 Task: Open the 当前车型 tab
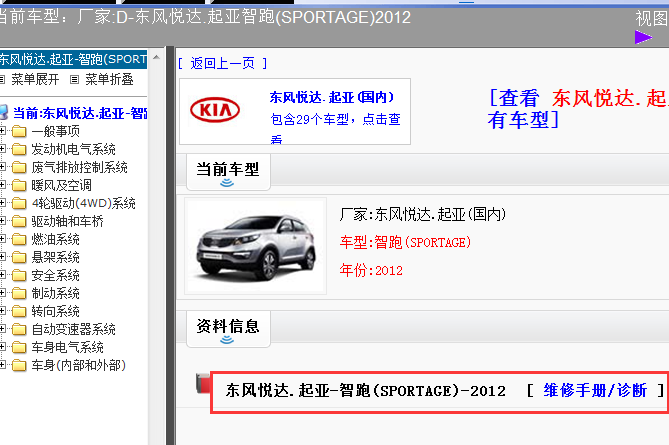coord(228,172)
